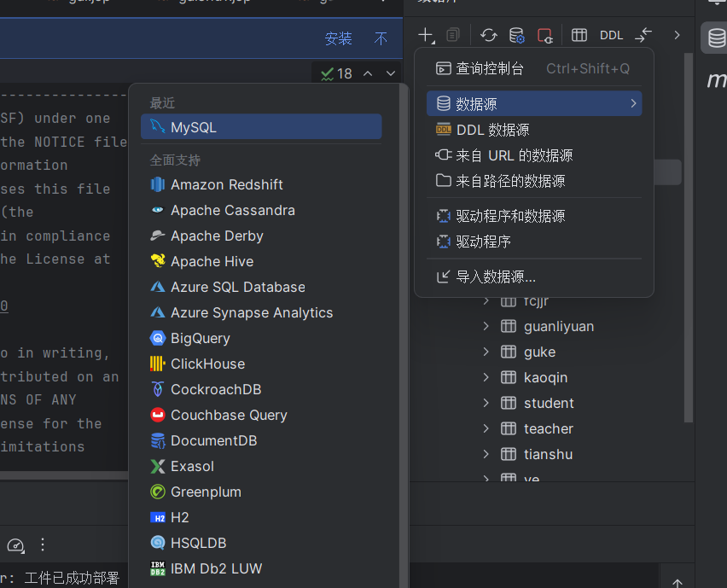The height and width of the screenshot is (588, 727).
Task: Select MySQL from recent list
Action: pos(261,126)
